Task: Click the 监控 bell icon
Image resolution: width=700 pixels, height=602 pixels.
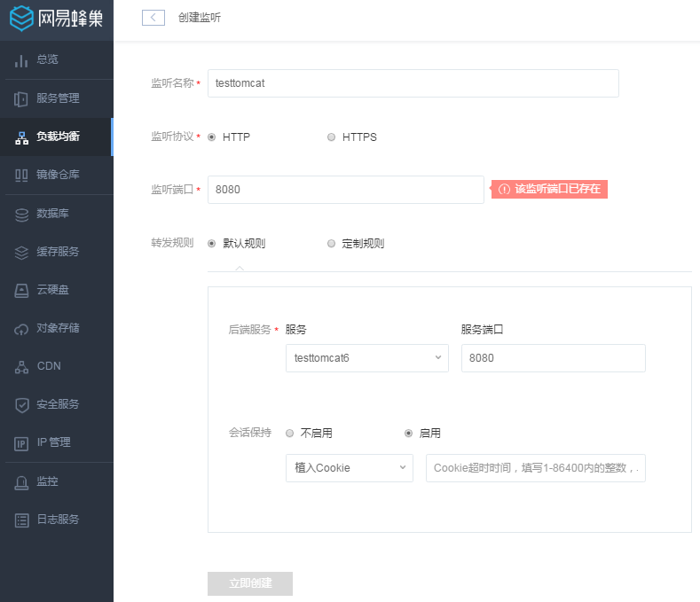Action: tap(21, 482)
